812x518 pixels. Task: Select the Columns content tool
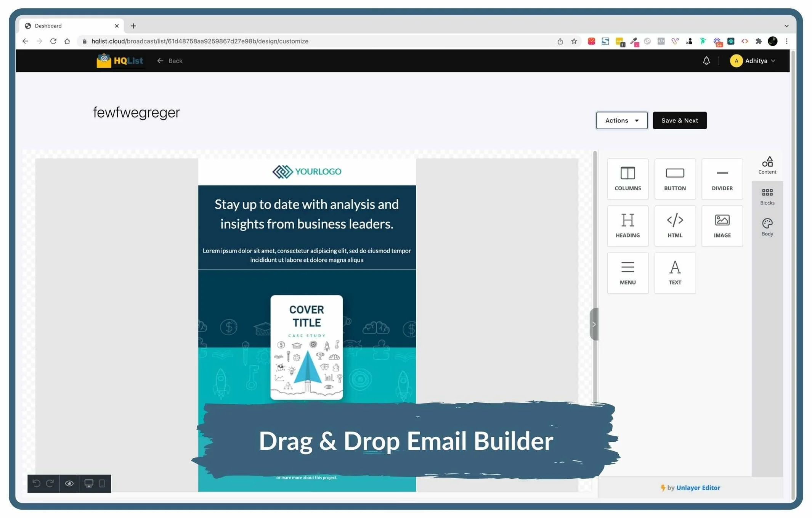[x=627, y=179]
